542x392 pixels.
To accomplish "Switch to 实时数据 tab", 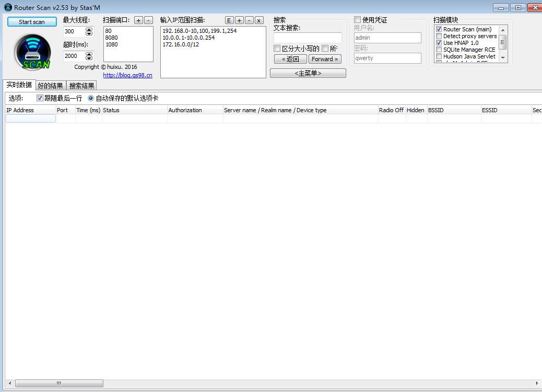I will [19, 85].
